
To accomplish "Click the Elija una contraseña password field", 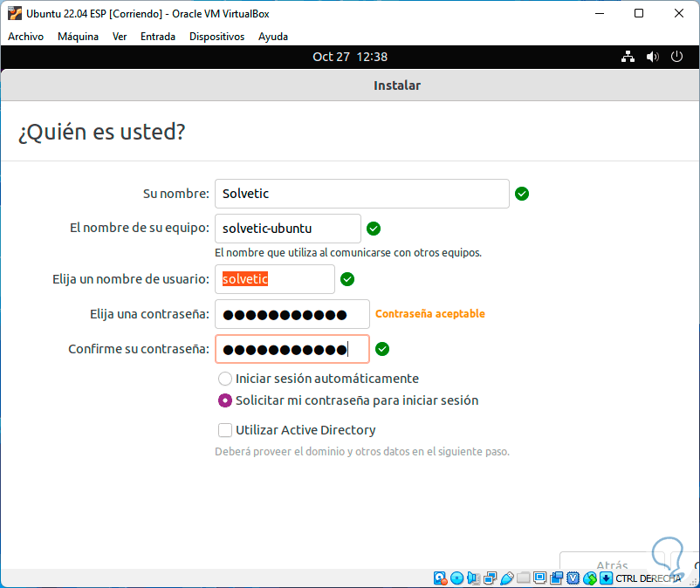I will coord(292,314).
